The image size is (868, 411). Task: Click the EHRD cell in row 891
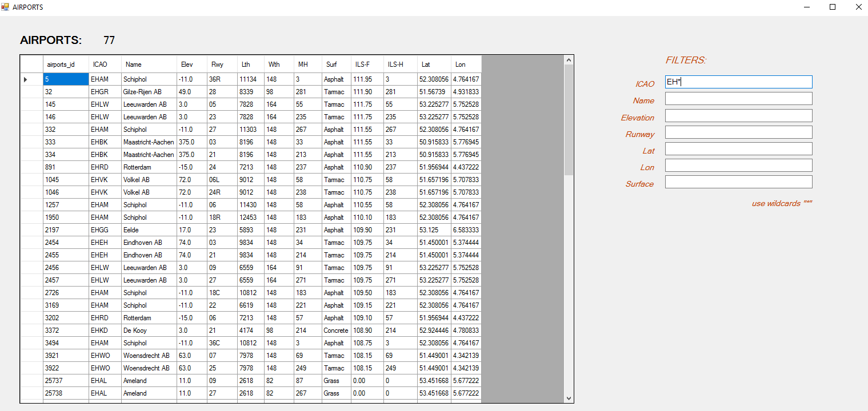pyautogui.click(x=105, y=167)
